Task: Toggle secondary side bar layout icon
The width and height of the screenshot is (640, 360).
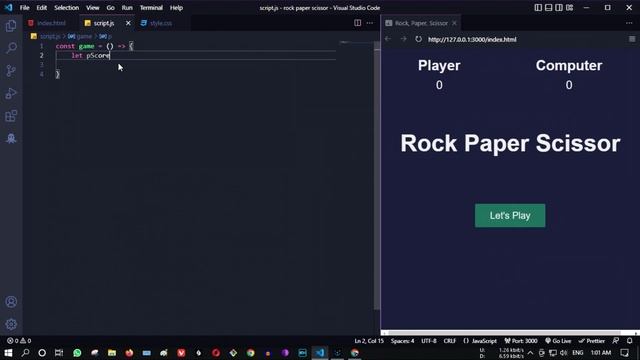Action: point(559,7)
